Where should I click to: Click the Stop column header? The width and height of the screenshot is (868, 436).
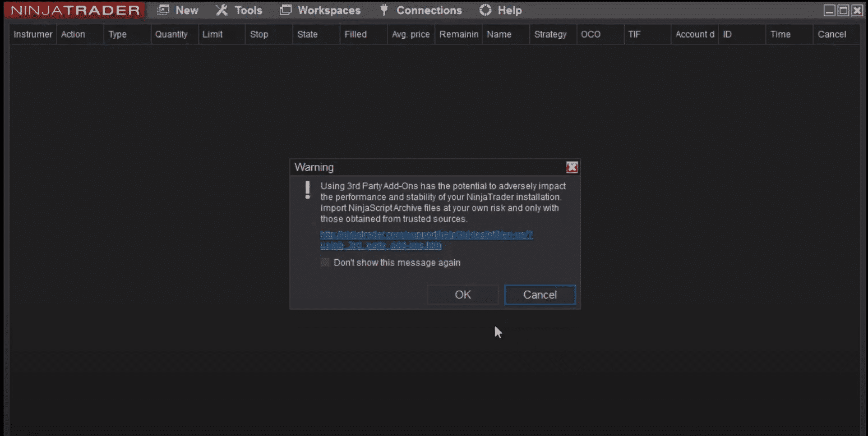click(x=269, y=34)
